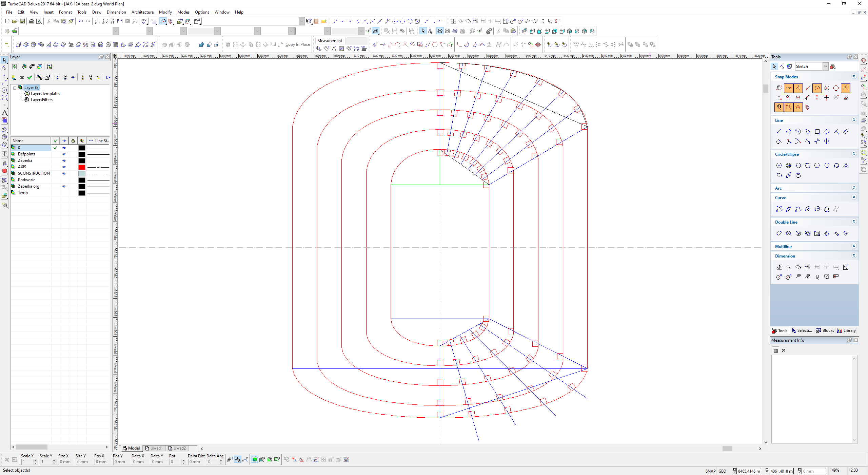
Task: Click the Save file toolbar icon
Action: (22, 21)
